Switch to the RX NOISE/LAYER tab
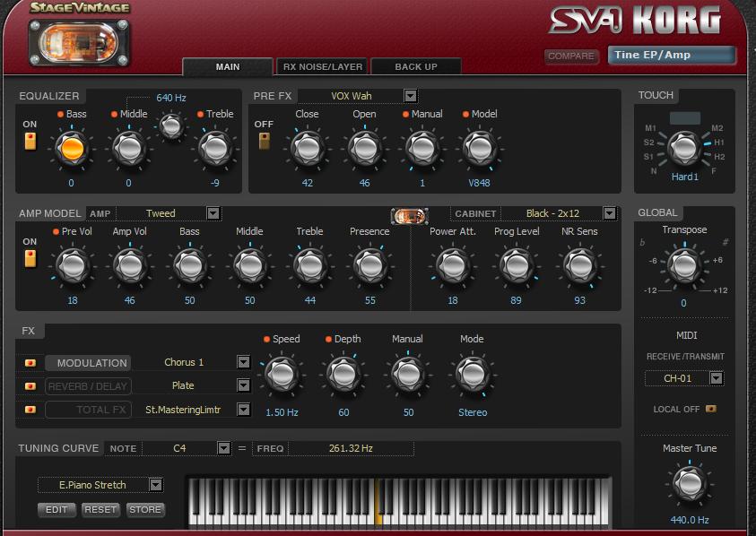Image resolution: width=756 pixels, height=536 pixels. point(323,66)
